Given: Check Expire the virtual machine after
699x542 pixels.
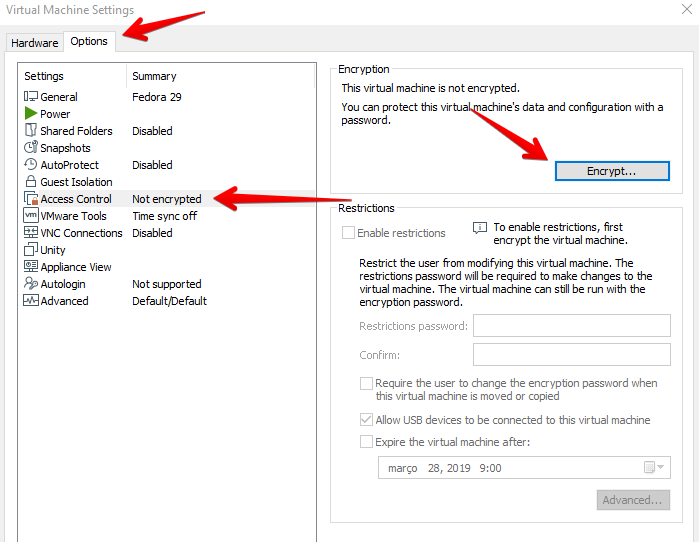Looking at the screenshot, I should click(x=366, y=442).
